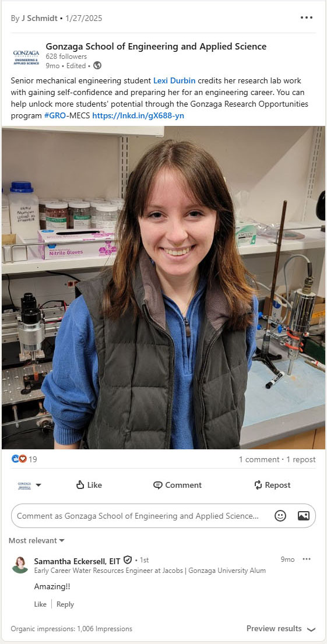This screenshot has width=327, height=644.
Task: Open the Most relevant sort dropdown
Action: 37,540
